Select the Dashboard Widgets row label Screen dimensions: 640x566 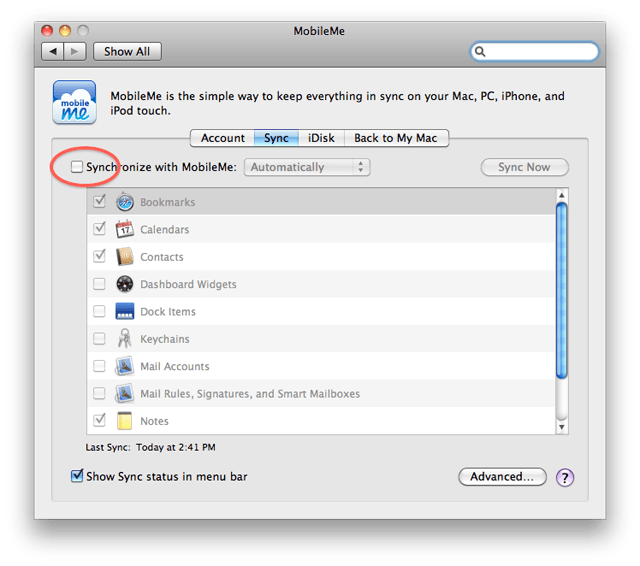click(x=188, y=284)
